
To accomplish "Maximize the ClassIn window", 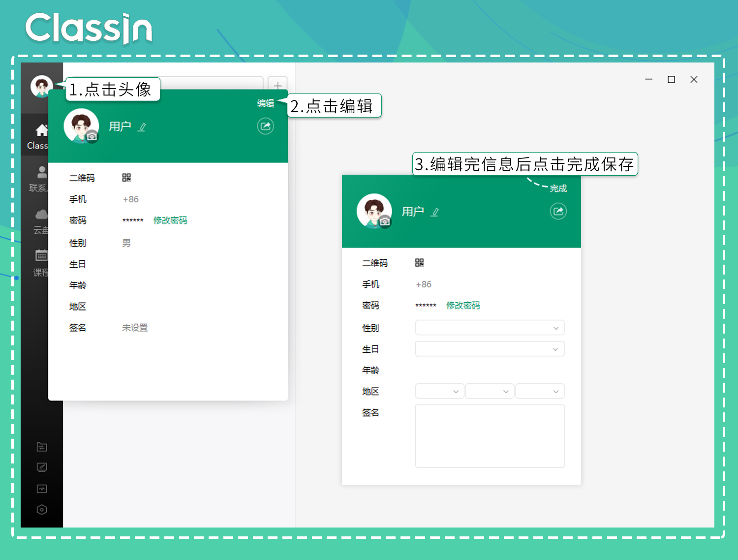I will [671, 79].
